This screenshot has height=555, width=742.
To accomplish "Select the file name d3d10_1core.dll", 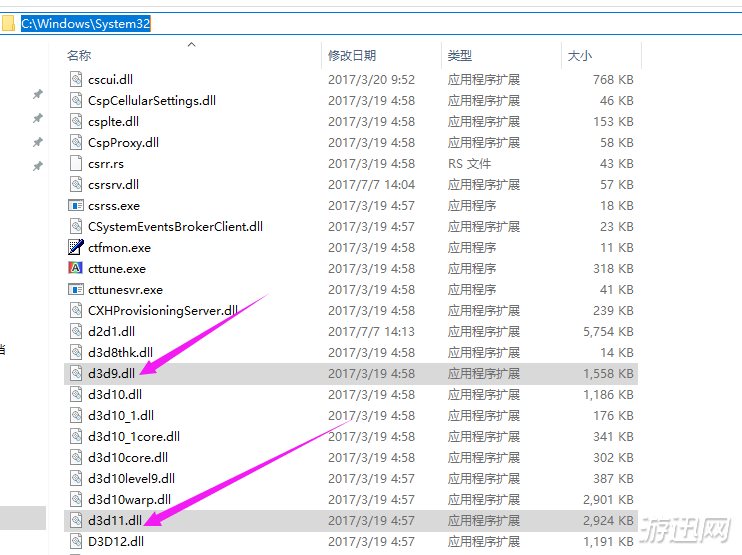I will 133,436.
